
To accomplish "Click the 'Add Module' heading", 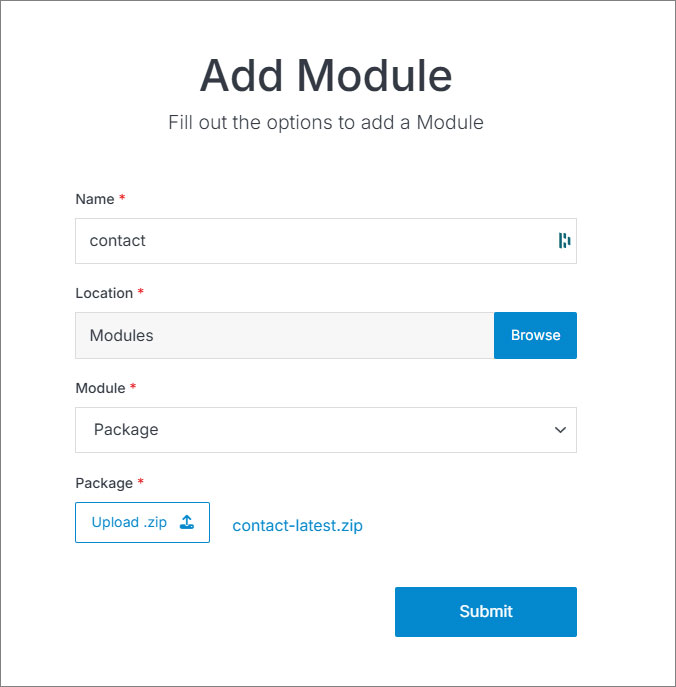I will point(325,76).
